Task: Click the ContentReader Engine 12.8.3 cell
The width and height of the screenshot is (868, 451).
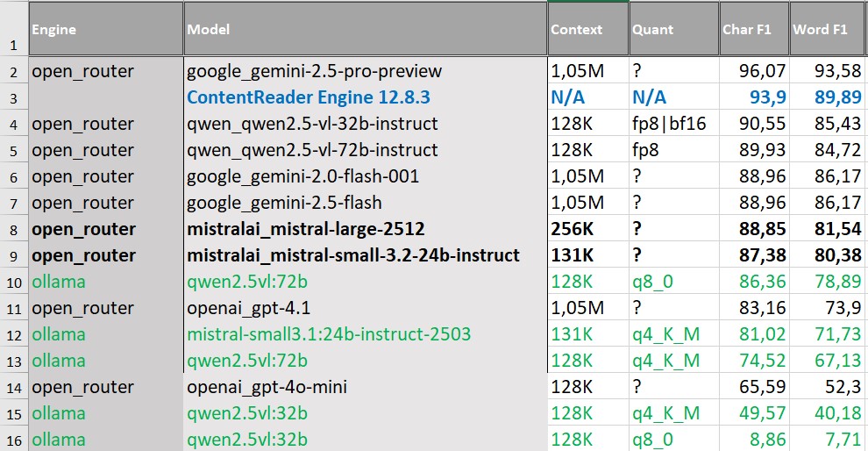Action: [365, 97]
